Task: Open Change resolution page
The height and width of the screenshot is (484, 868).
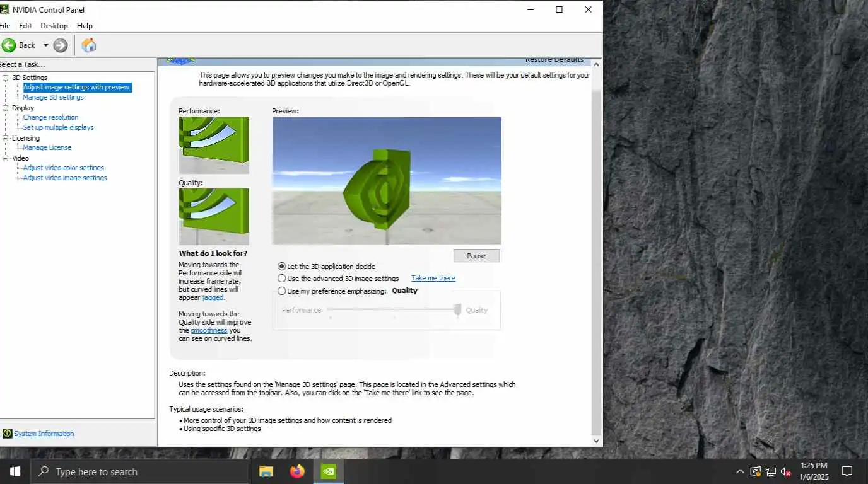Action: pos(51,117)
